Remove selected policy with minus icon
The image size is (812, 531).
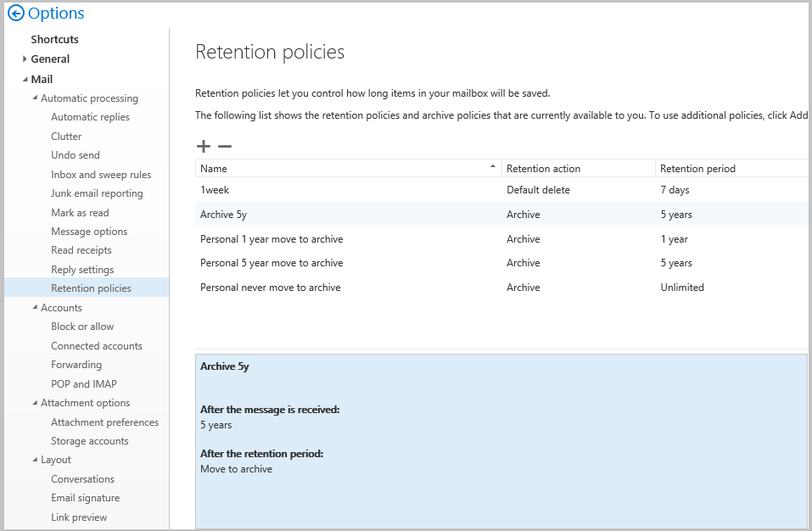pyautogui.click(x=225, y=146)
